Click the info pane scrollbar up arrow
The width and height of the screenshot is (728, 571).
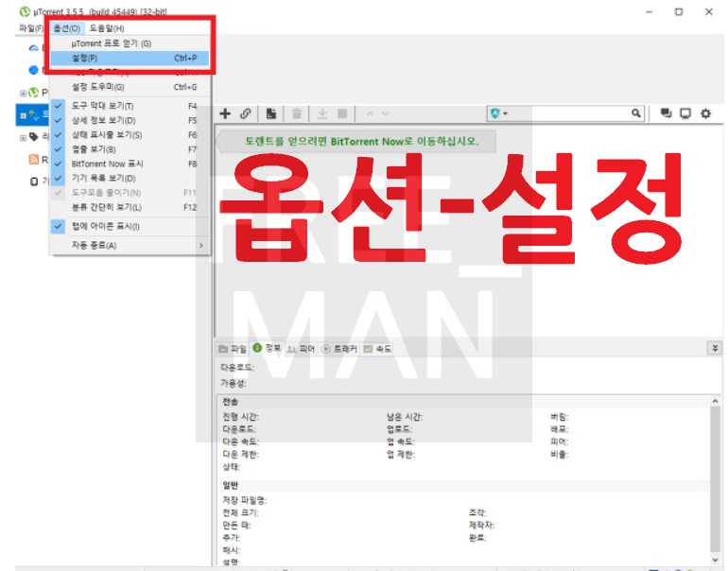(716, 401)
